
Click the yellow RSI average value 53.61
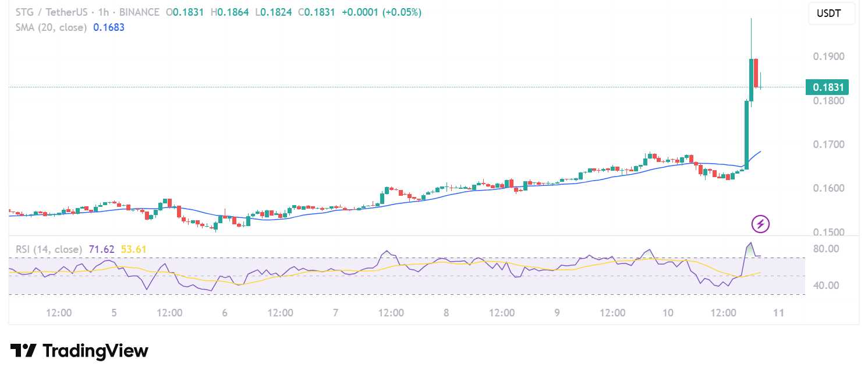(x=133, y=249)
